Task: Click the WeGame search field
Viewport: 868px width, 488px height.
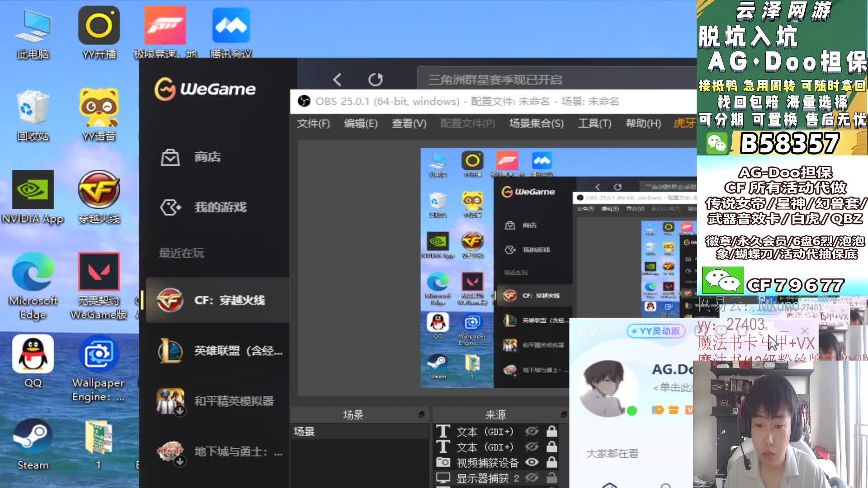Action: [557, 80]
